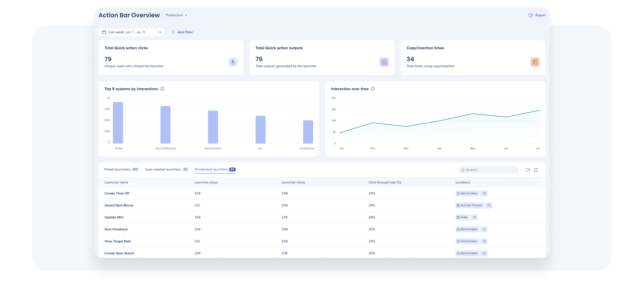Click the purple document outputs icon
This screenshot has width=644, height=283.
[384, 62]
